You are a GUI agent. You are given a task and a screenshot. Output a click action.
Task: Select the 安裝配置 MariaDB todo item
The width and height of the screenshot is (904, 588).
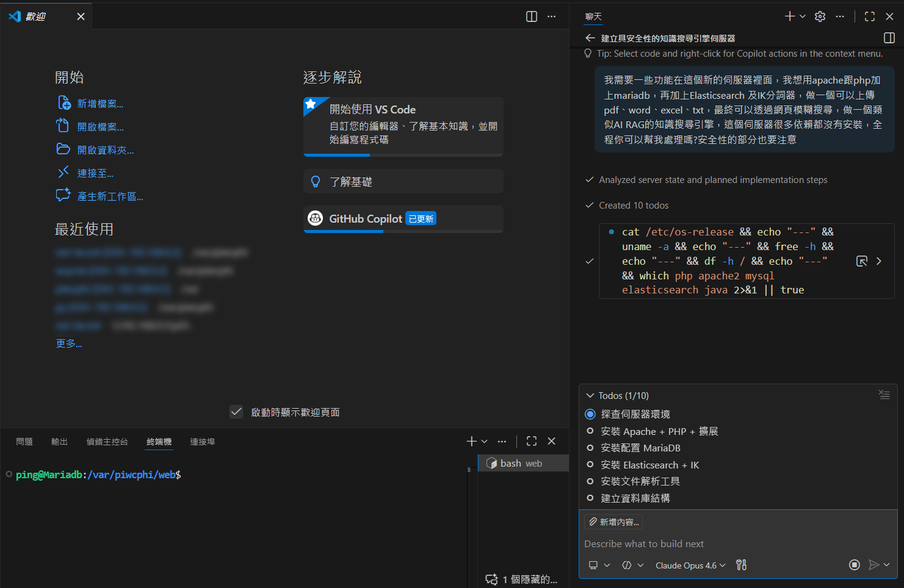coord(640,448)
